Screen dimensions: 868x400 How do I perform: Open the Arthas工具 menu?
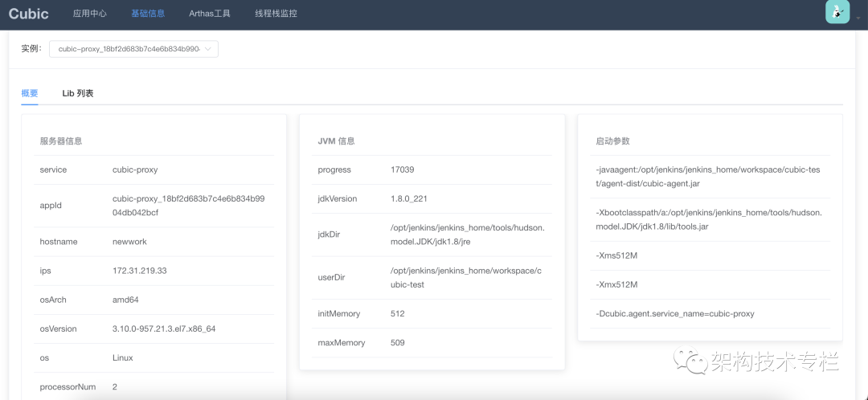(x=210, y=14)
